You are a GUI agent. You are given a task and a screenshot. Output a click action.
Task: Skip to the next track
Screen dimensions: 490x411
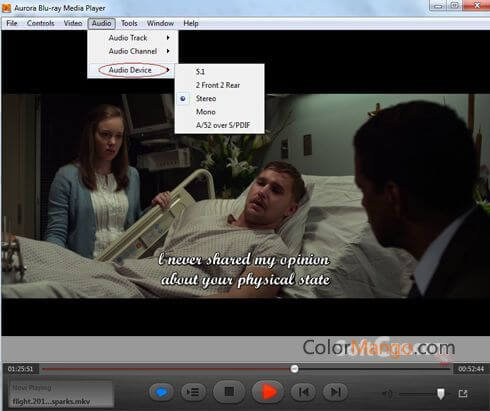pos(335,392)
